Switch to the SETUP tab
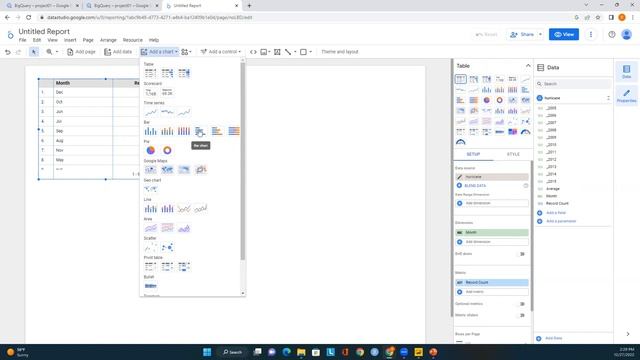Image resolution: width=640 pixels, height=360 pixels. click(x=473, y=154)
